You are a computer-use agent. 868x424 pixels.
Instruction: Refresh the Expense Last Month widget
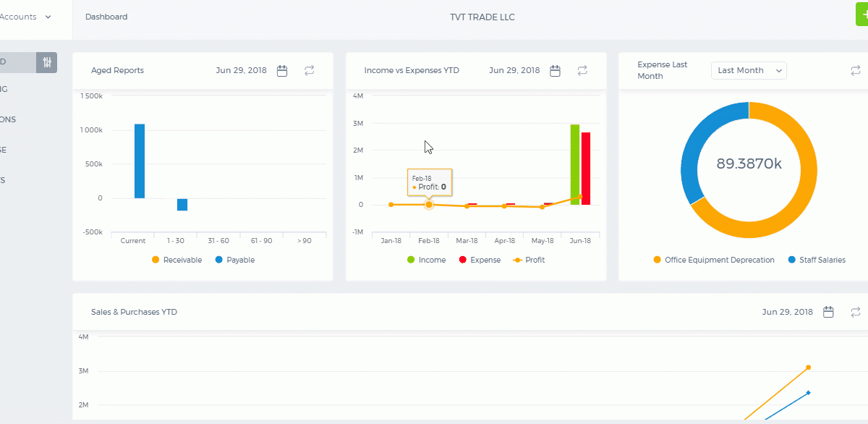pos(856,71)
